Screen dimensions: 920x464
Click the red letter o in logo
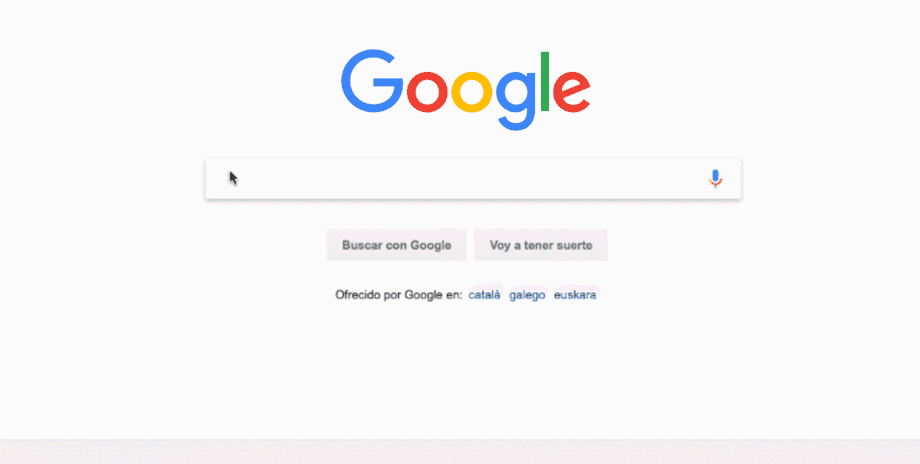[427, 92]
